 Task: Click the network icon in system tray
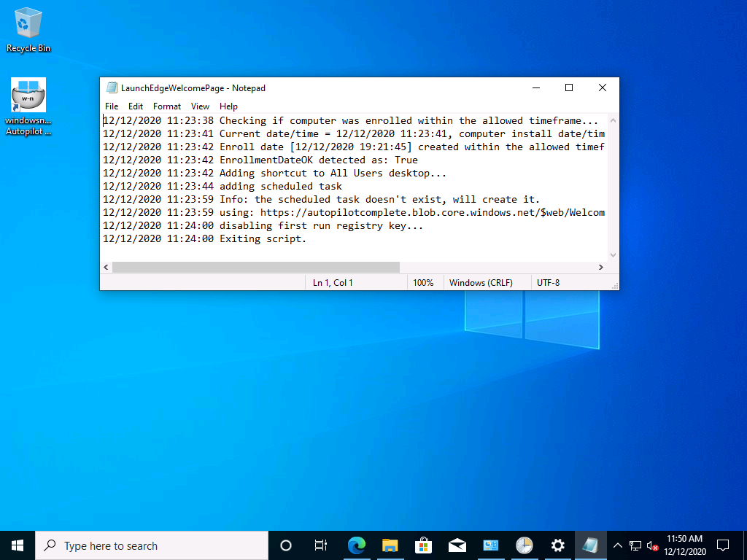pos(635,545)
